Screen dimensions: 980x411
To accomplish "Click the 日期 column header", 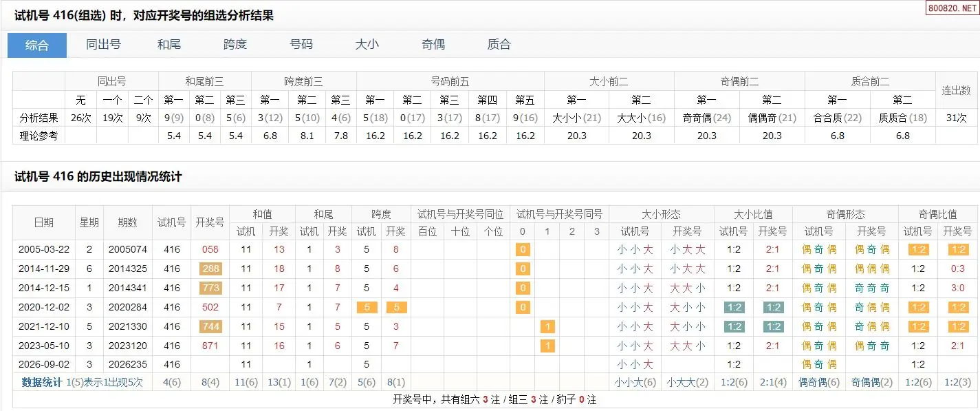I will pos(43,222).
